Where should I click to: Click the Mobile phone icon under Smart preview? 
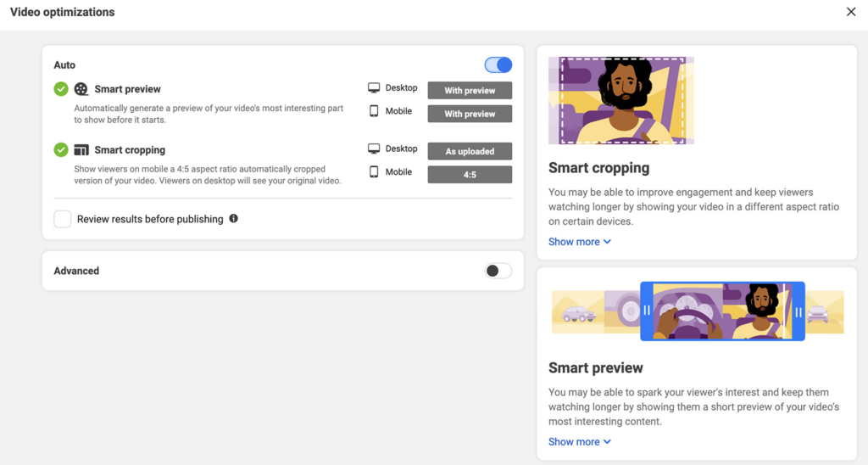click(x=374, y=111)
